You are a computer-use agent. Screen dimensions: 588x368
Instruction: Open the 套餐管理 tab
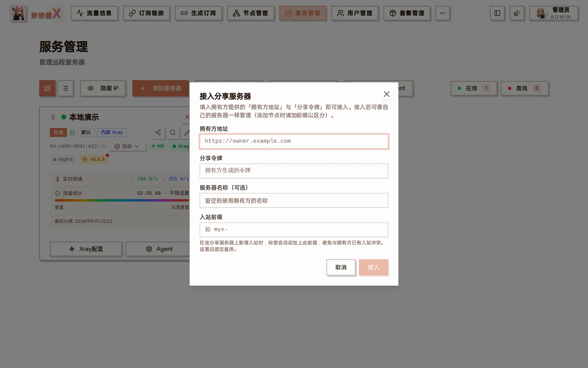coord(407,13)
